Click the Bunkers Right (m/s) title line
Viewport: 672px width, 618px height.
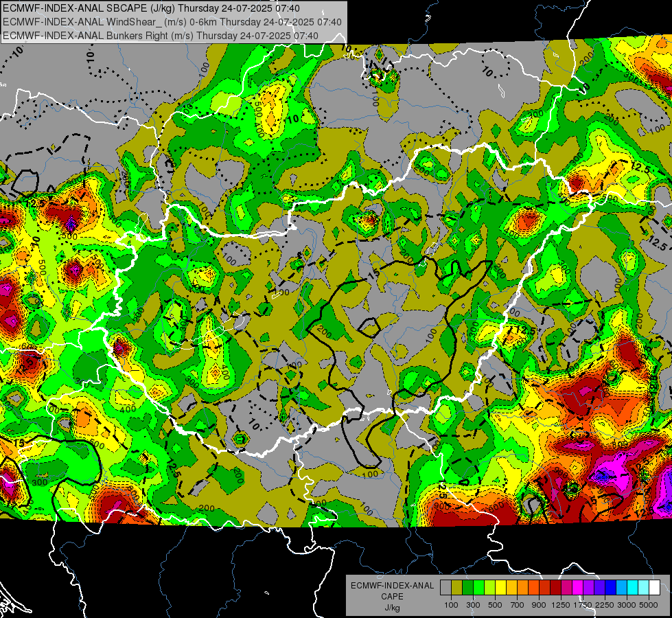[161, 36]
